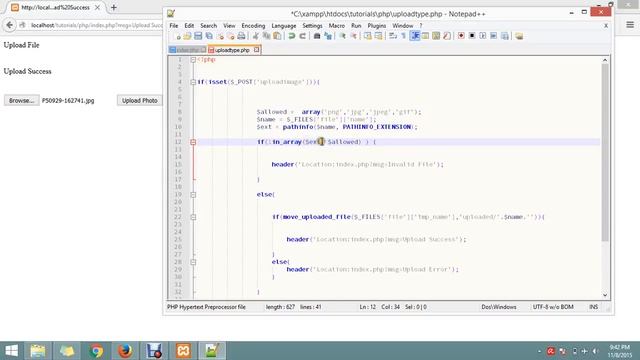Click the Open file toolbar icon
Viewport: 640px width, 360px height.
[x=187, y=36]
